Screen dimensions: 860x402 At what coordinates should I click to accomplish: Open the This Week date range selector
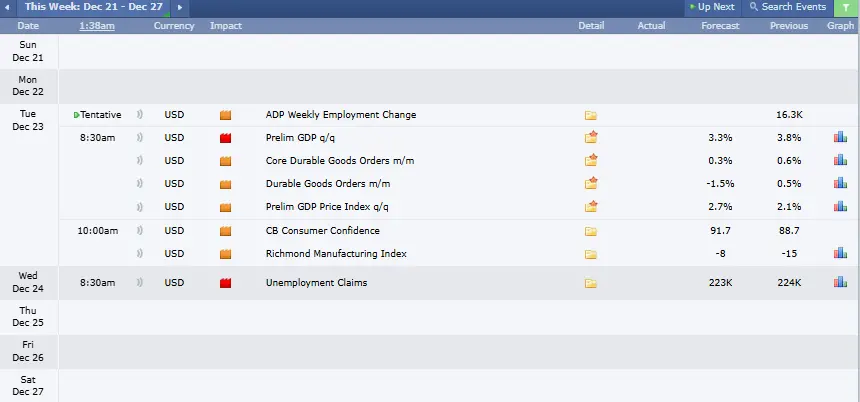(x=93, y=7)
